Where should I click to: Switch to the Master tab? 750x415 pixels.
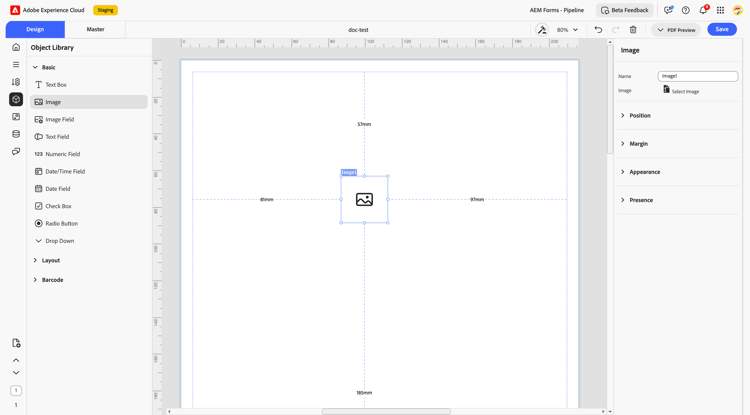click(x=95, y=29)
